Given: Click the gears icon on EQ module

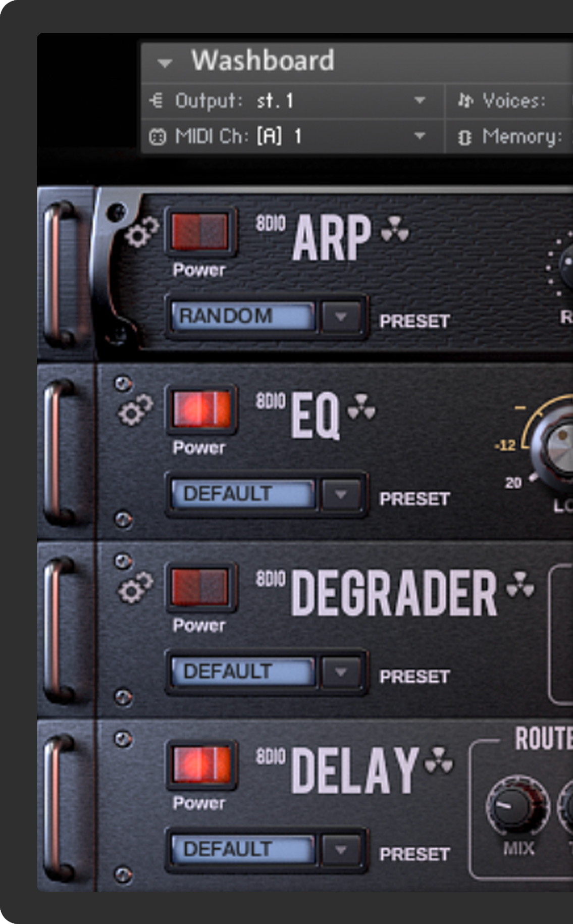Looking at the screenshot, I should coord(135,410).
